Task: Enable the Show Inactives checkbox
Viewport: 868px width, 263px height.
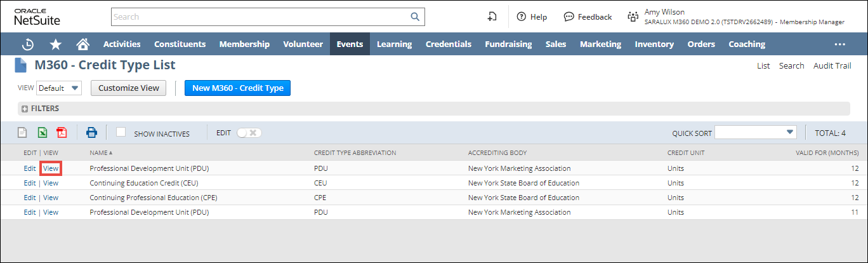Action: tap(121, 131)
